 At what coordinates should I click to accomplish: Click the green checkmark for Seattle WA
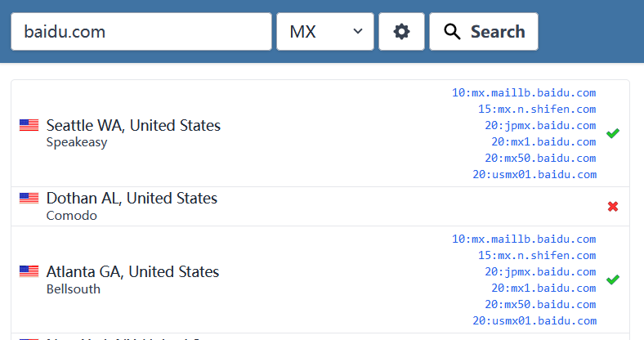[x=613, y=133]
